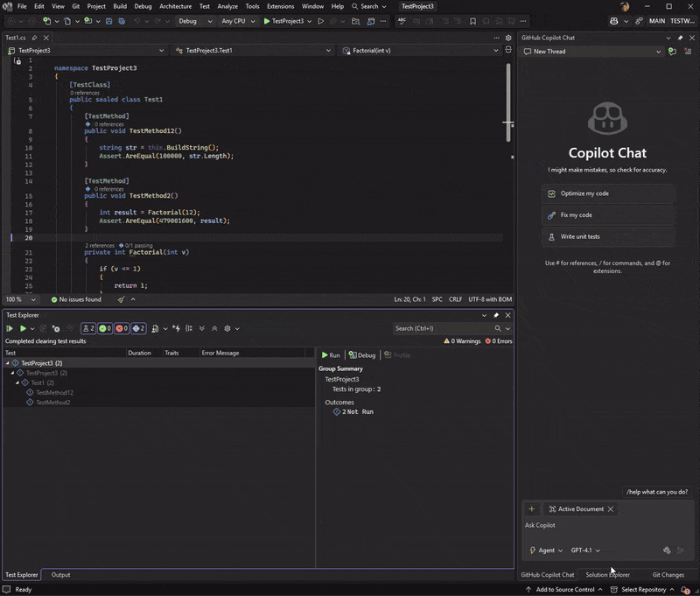Screen dimensions: 700x596
Task: Click Run in the Group Summary panel
Action: click(330, 354)
